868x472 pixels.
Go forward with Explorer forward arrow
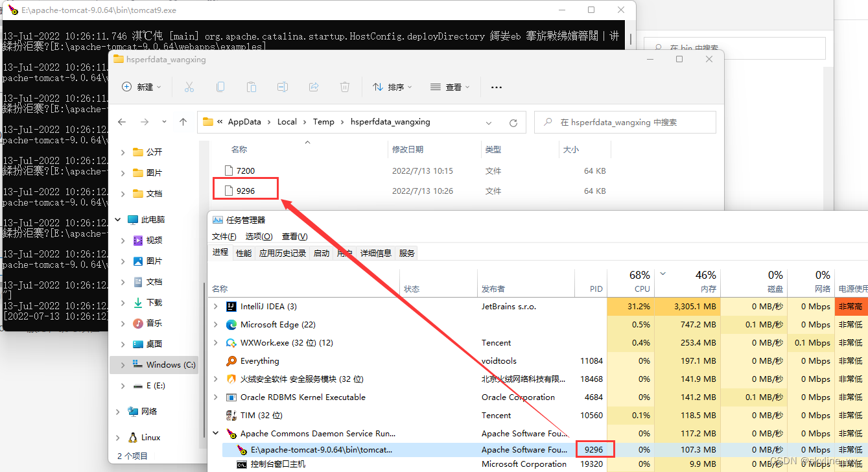point(145,122)
